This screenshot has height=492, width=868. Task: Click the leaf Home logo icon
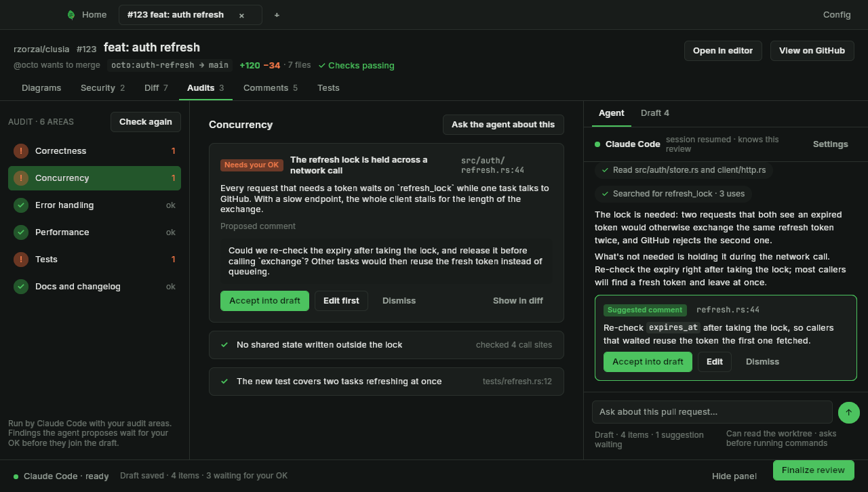point(71,14)
